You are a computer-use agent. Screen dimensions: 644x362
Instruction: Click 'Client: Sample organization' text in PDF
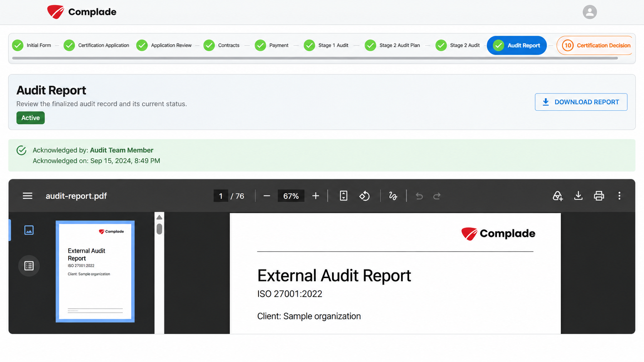[309, 316]
